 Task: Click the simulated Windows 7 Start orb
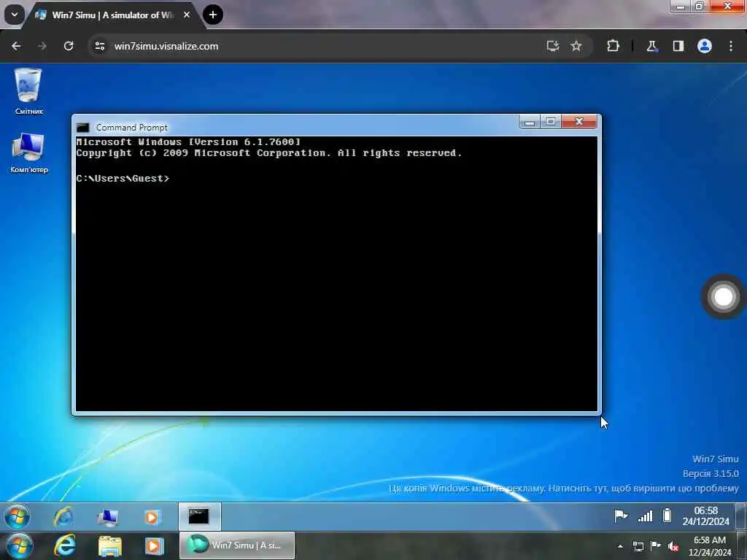17,517
